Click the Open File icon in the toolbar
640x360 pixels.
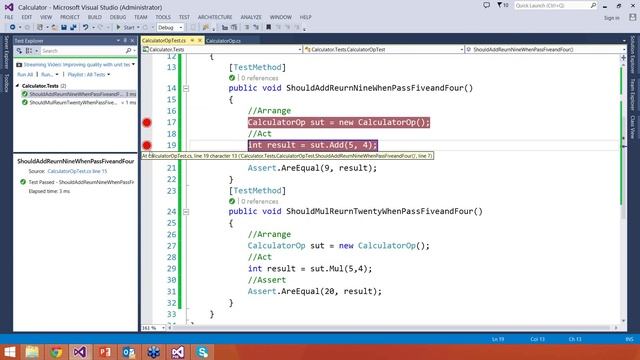pos(54,27)
